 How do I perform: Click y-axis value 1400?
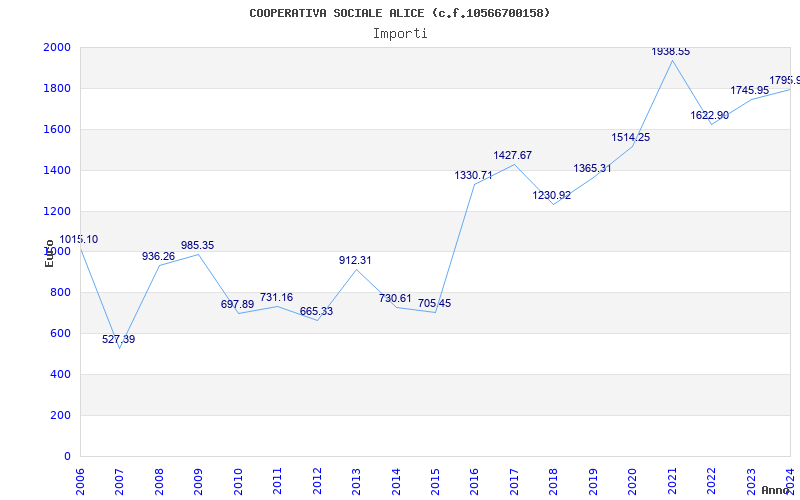(57, 170)
